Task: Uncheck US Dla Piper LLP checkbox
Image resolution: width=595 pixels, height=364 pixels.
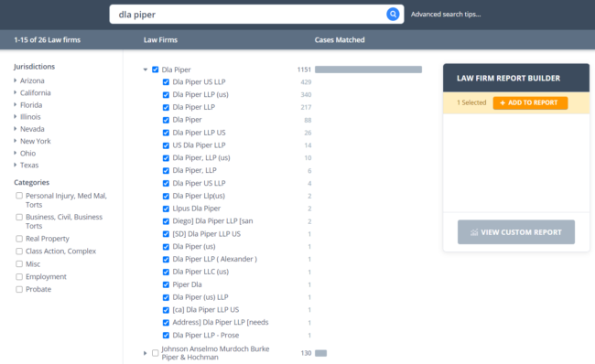Action: [x=166, y=145]
